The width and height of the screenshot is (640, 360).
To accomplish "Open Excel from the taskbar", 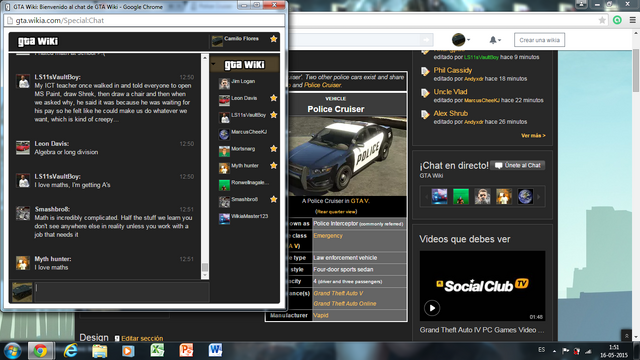I will [x=157, y=350].
